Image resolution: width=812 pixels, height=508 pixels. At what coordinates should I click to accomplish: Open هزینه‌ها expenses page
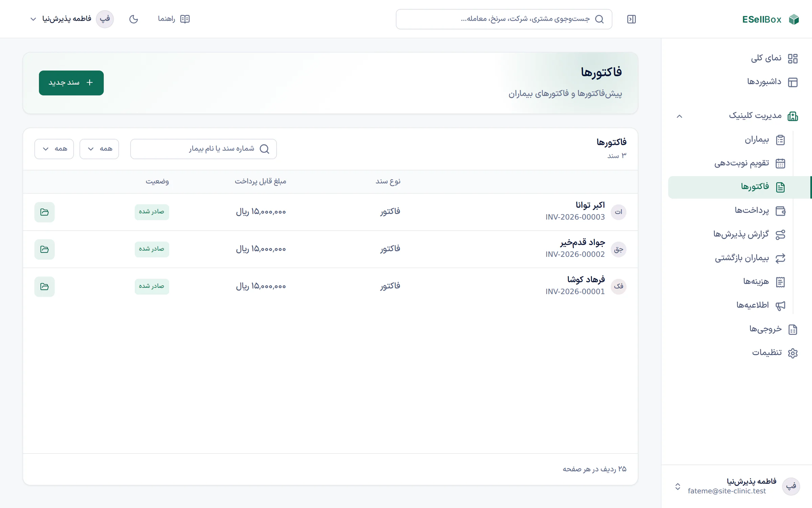tap(764, 282)
